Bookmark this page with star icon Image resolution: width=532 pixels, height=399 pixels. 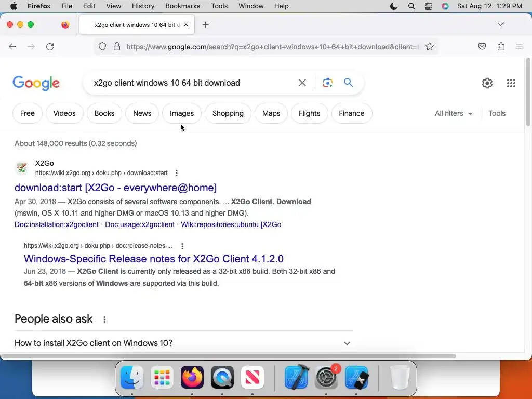point(430,46)
